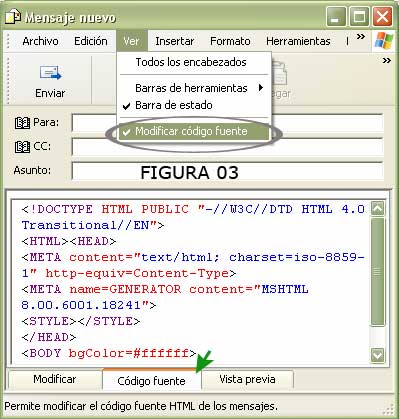Open the Insertar menu
Image resolution: width=399 pixels, height=419 pixels.
(175, 41)
